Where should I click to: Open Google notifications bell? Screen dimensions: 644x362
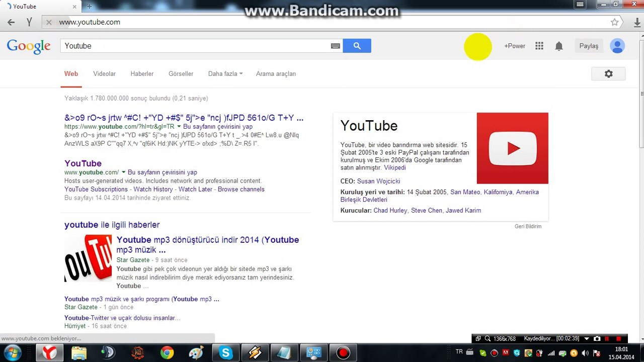tap(559, 46)
